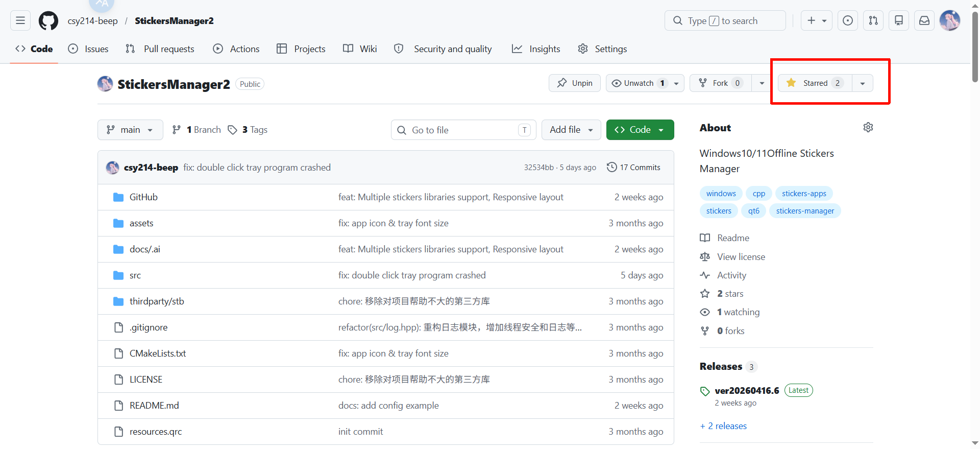Open the green Code clone dropdown

coord(640,130)
